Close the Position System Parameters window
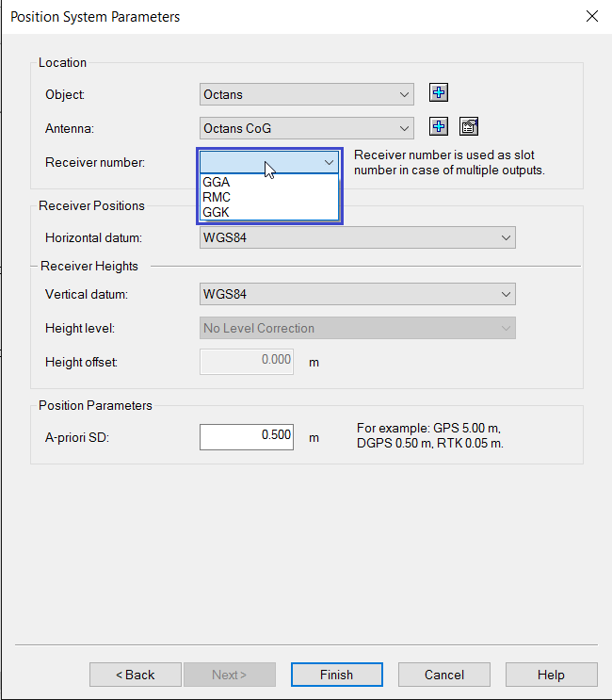612x700 pixels. (592, 17)
